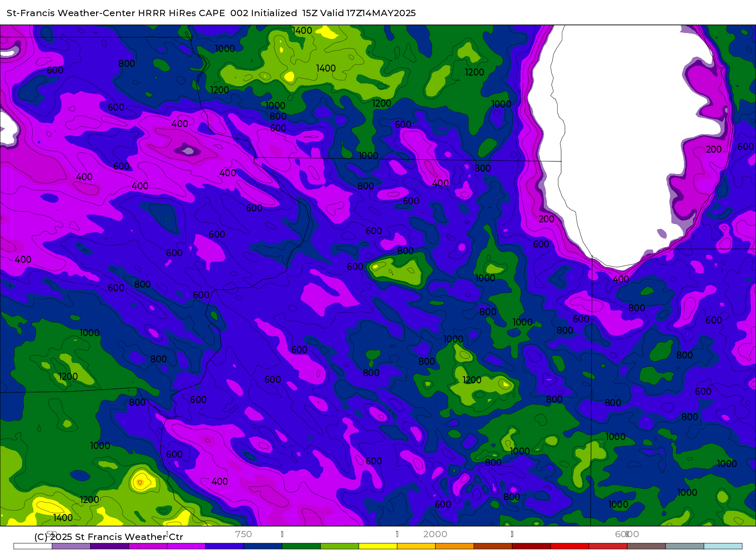Select the navy blue legend swatch
The image size is (756, 551).
(263, 546)
